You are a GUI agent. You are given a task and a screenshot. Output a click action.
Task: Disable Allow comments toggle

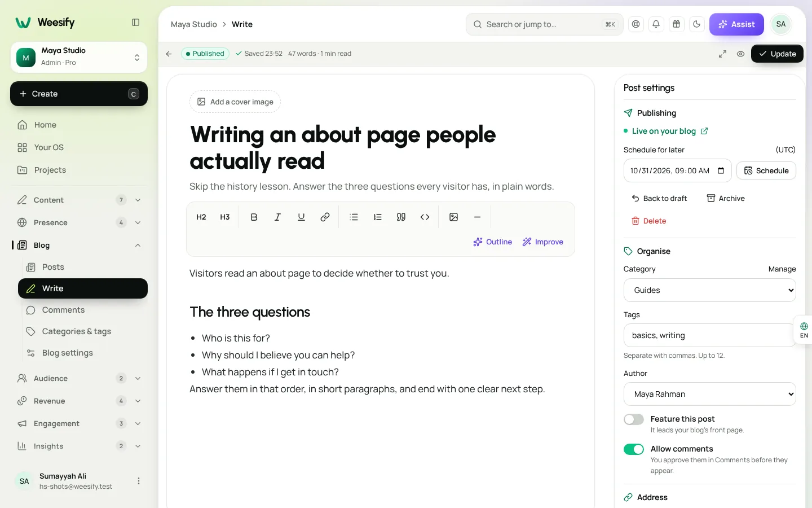click(634, 449)
